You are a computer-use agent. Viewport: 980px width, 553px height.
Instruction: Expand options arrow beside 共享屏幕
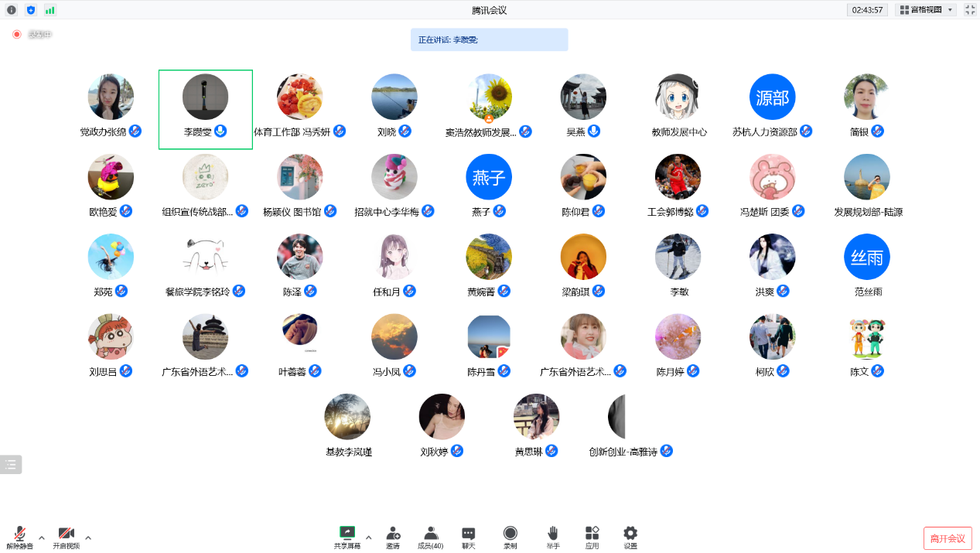368,538
